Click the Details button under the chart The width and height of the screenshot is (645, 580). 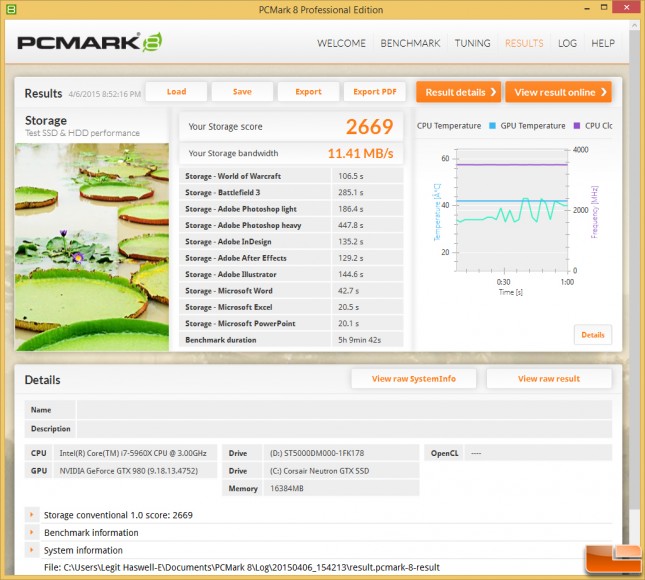[593, 335]
